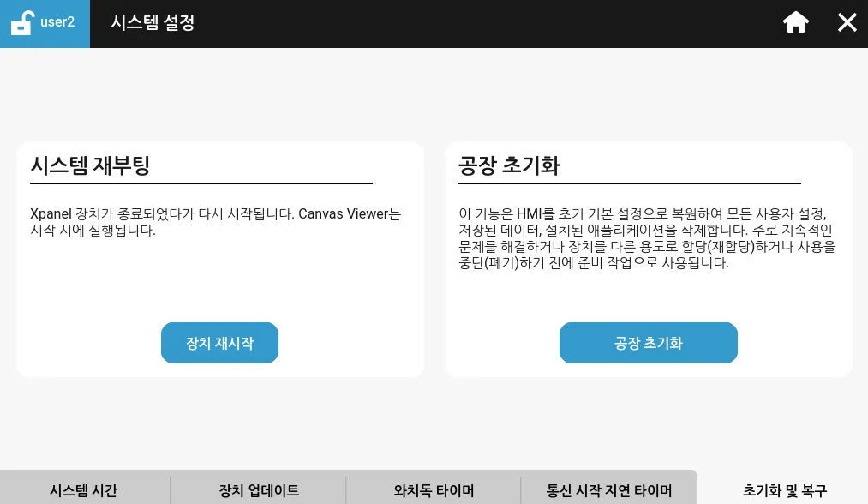Select the active 초기화 및 복구 tab
The image size is (868, 504).
[784, 491]
